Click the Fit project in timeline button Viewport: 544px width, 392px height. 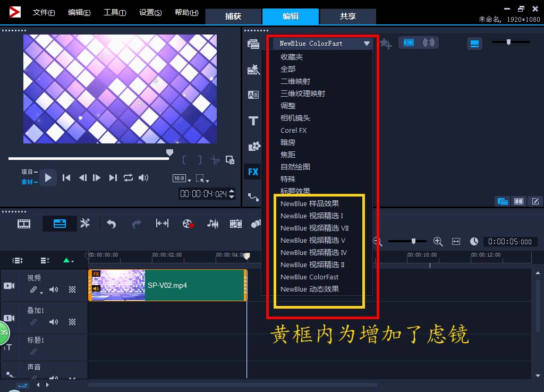[x=162, y=224]
